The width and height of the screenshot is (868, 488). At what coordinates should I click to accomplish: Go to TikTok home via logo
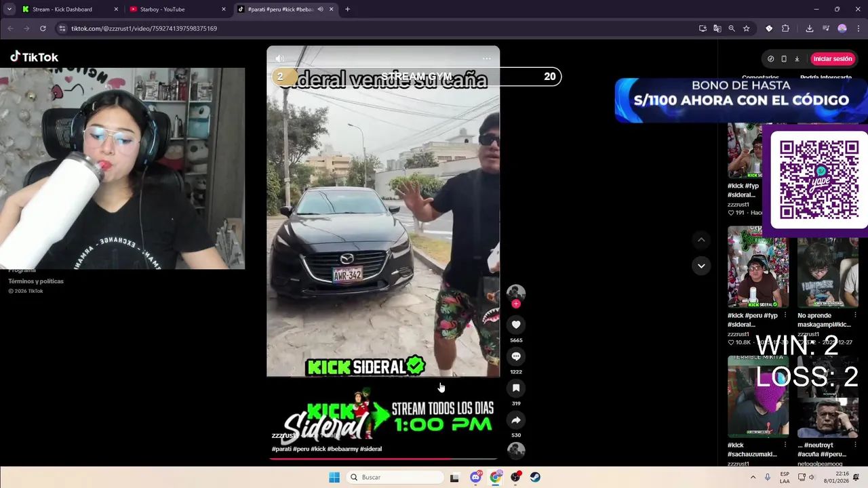pyautogui.click(x=34, y=57)
